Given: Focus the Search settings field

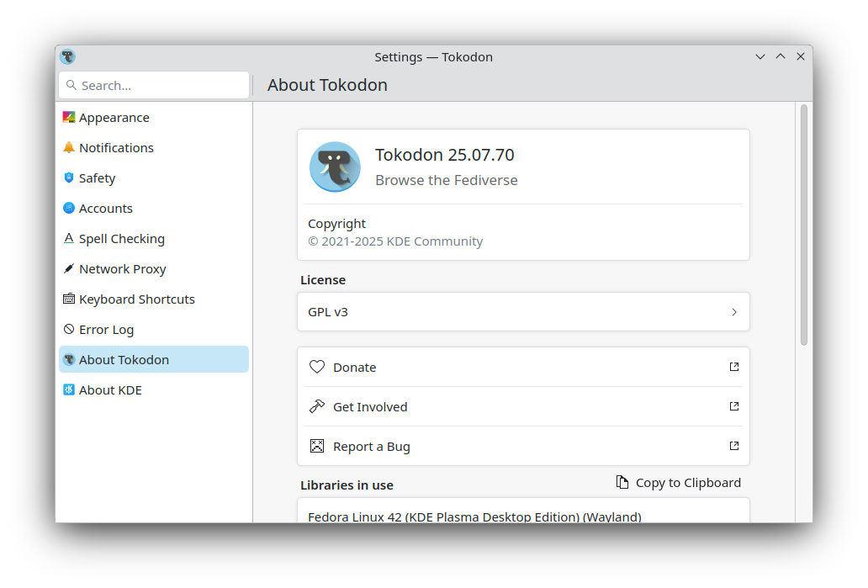Looking at the screenshot, I should [154, 85].
